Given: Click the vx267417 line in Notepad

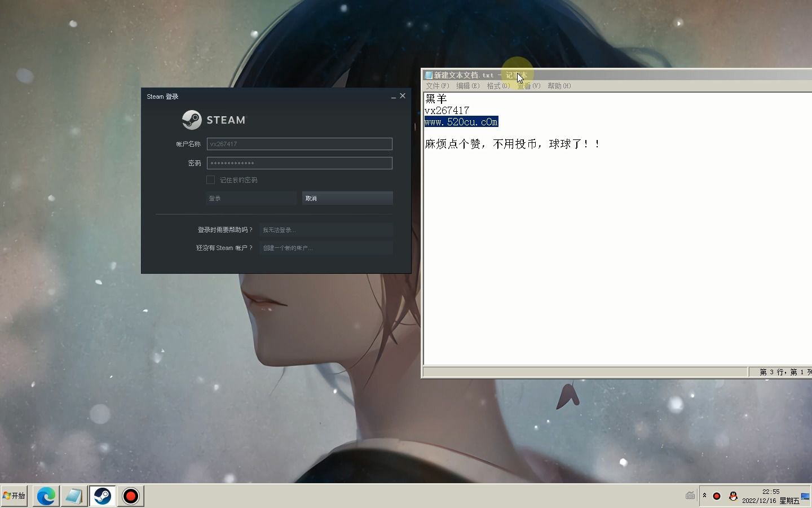Looking at the screenshot, I should (447, 110).
